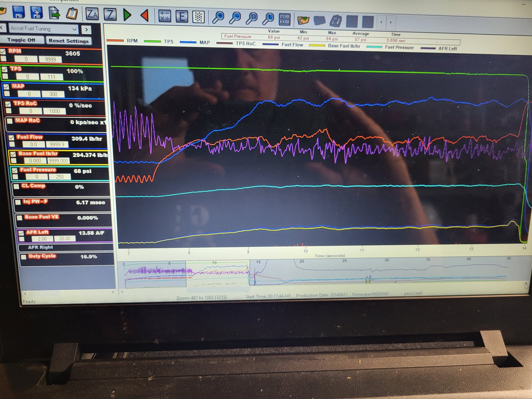Click the Toggle Off button
This screenshot has width=532, height=399.
[22, 40]
